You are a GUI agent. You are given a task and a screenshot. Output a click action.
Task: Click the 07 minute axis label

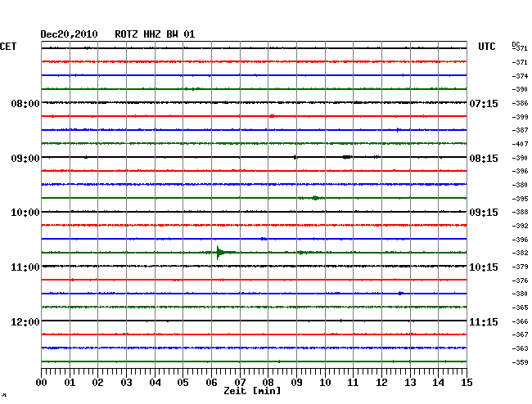click(240, 383)
